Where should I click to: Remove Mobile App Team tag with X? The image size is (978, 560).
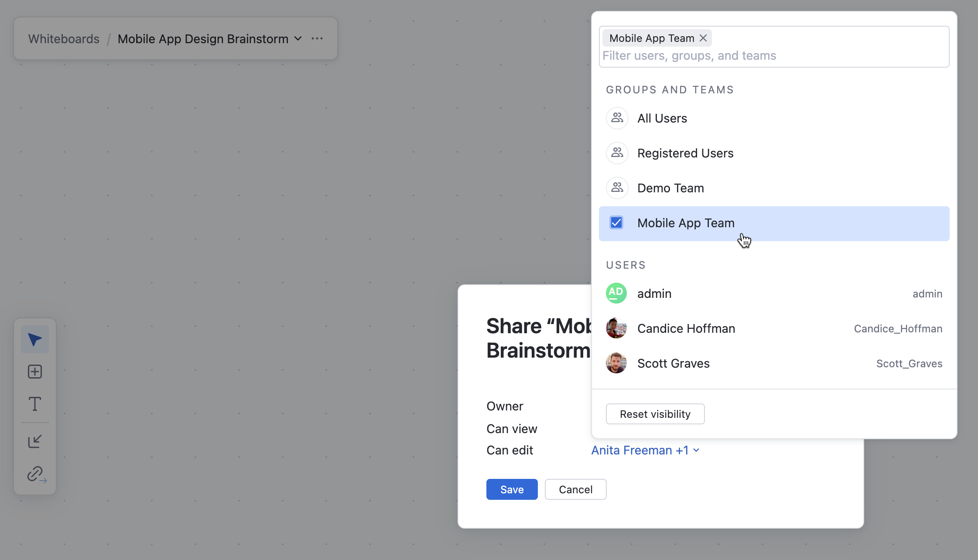(703, 38)
